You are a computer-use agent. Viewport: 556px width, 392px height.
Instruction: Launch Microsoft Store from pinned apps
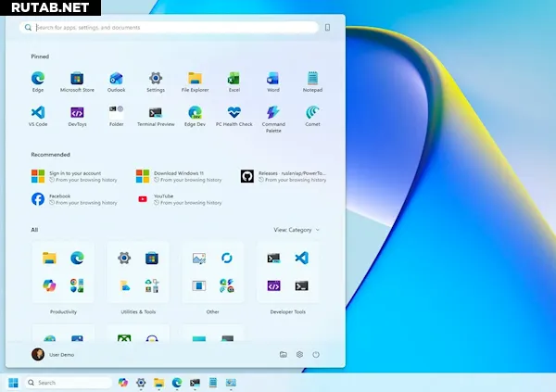coord(77,80)
